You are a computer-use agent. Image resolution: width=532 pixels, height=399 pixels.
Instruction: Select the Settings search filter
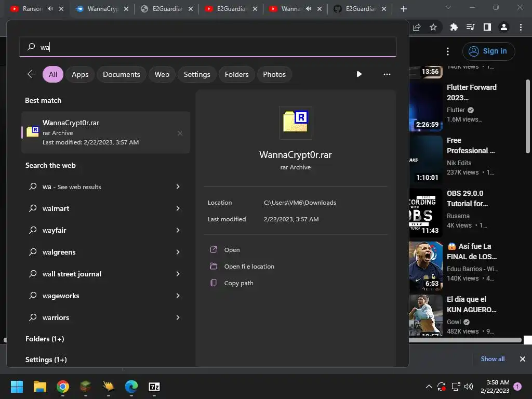click(x=197, y=74)
